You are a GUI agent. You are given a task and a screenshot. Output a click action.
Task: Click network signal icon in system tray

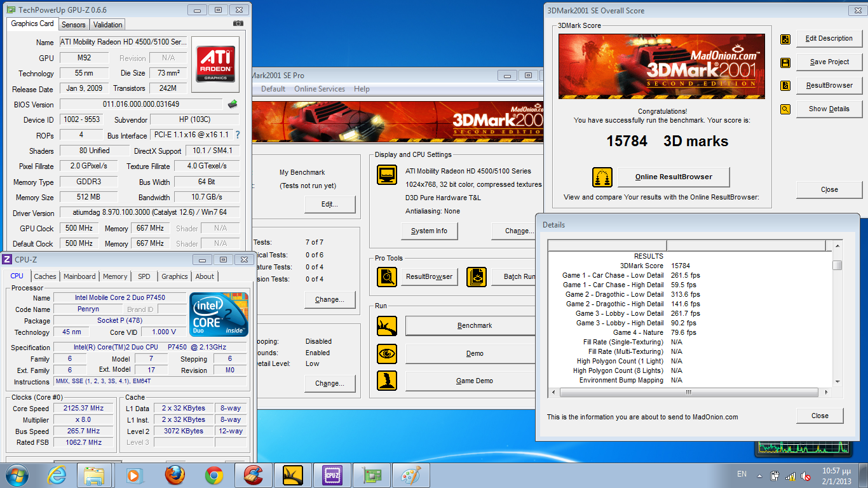pos(790,475)
